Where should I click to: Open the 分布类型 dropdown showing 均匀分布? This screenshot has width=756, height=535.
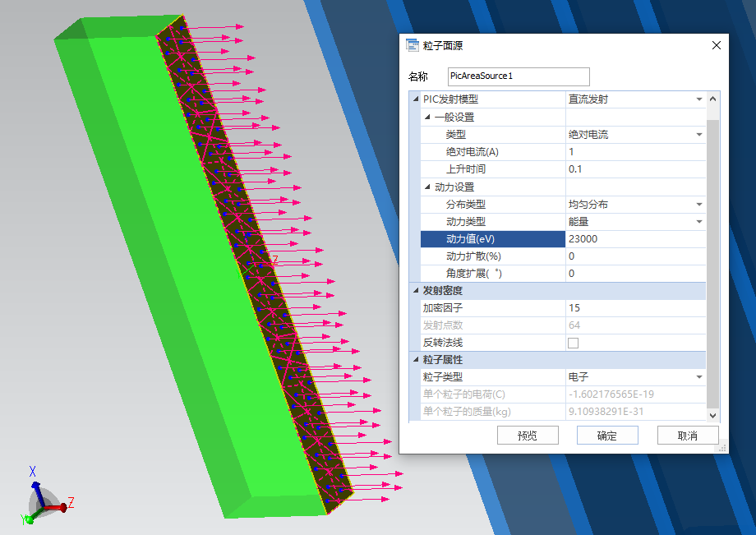point(699,204)
